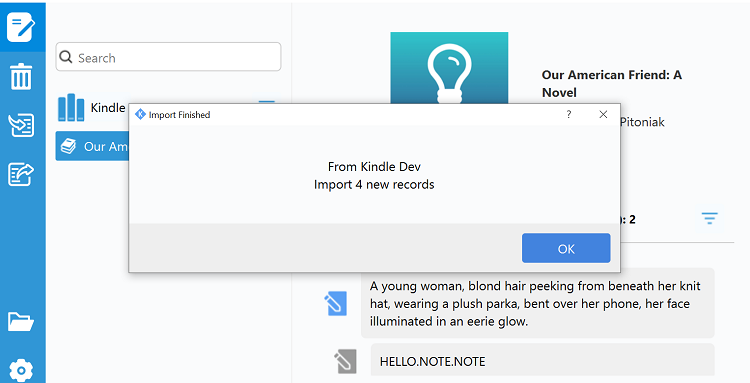Click inside the Search field
This screenshot has height=383, width=750.
tap(168, 57)
